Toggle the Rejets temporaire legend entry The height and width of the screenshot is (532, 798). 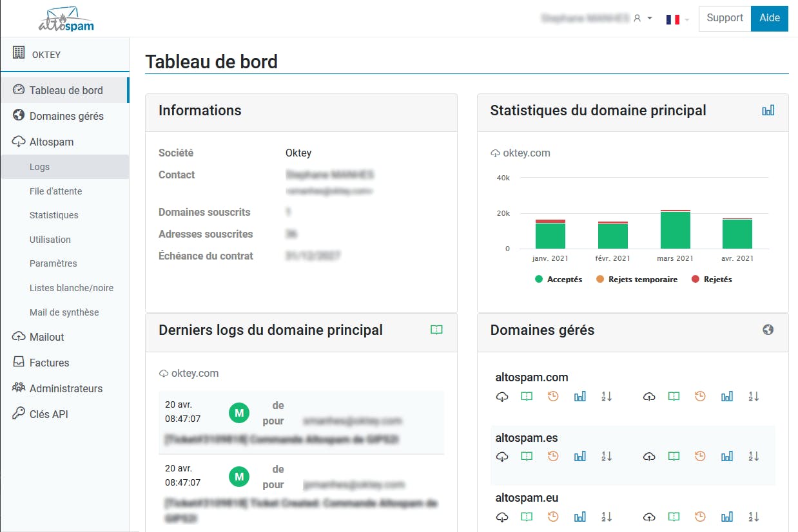pyautogui.click(x=637, y=280)
